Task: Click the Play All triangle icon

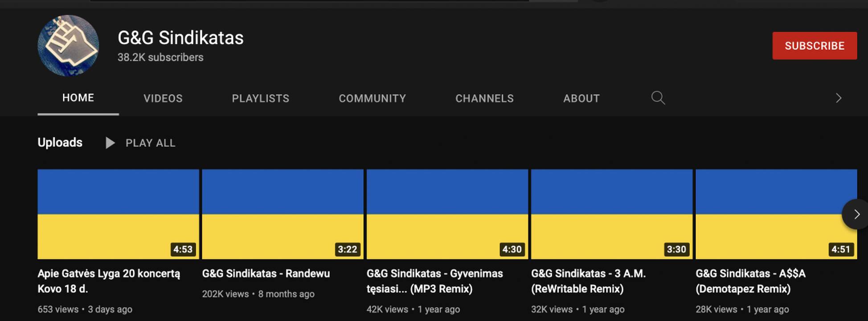Action: [x=110, y=143]
